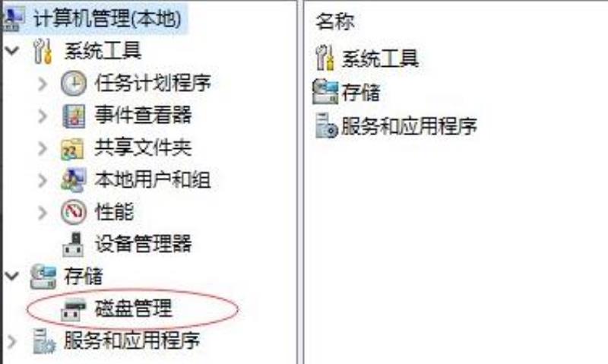Click the Disk Management drive icon

click(73, 310)
